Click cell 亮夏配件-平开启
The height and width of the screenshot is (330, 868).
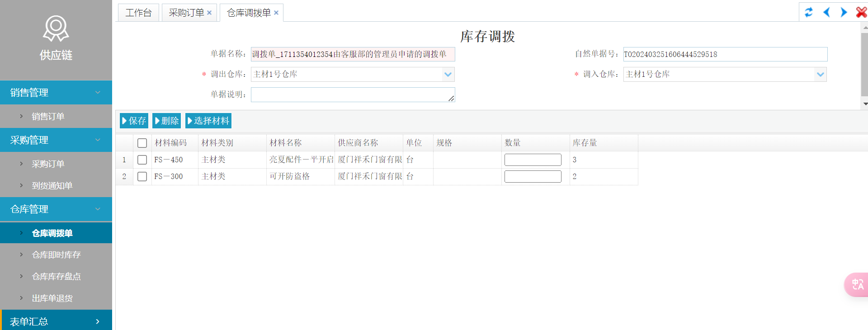pos(301,160)
